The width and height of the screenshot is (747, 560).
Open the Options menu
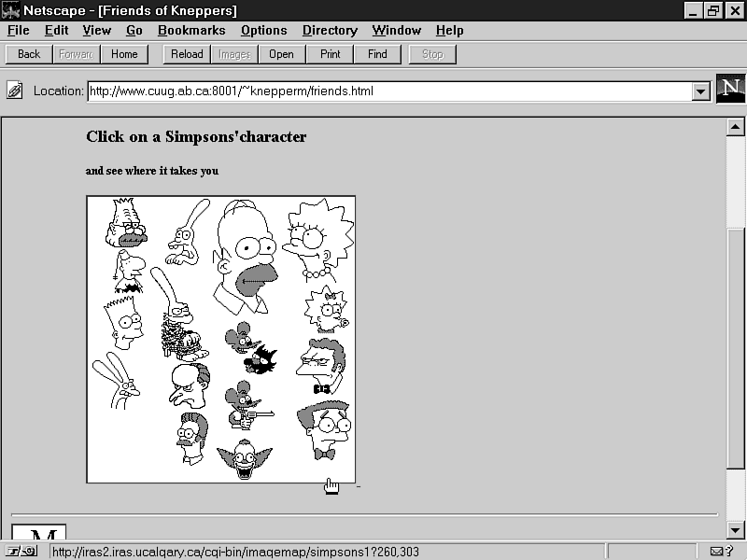click(x=263, y=31)
